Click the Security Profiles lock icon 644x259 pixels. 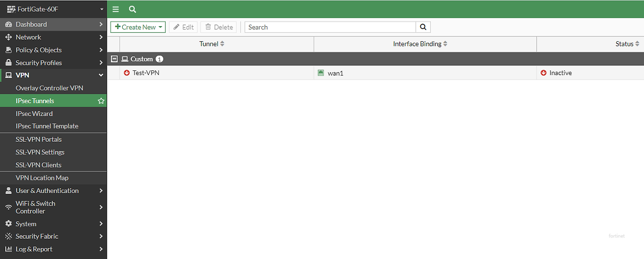[x=9, y=63]
